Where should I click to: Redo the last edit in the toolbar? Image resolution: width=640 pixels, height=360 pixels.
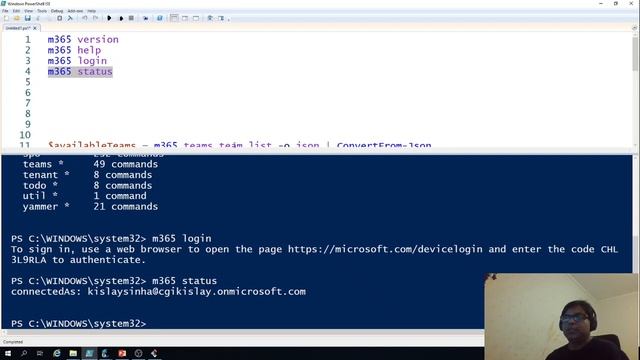pos(95,18)
